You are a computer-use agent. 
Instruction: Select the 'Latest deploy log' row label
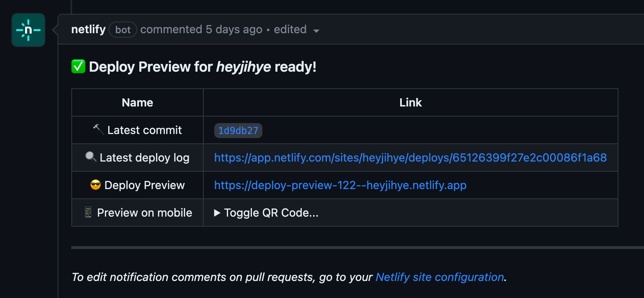(x=145, y=158)
